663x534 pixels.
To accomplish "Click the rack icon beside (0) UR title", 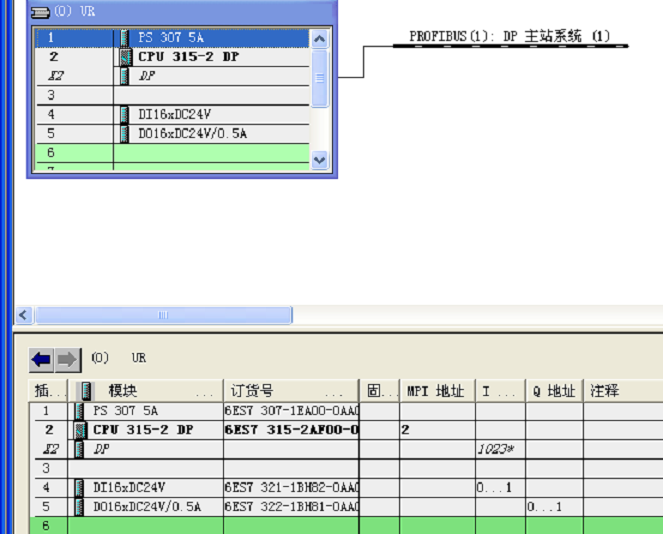I will [40, 13].
